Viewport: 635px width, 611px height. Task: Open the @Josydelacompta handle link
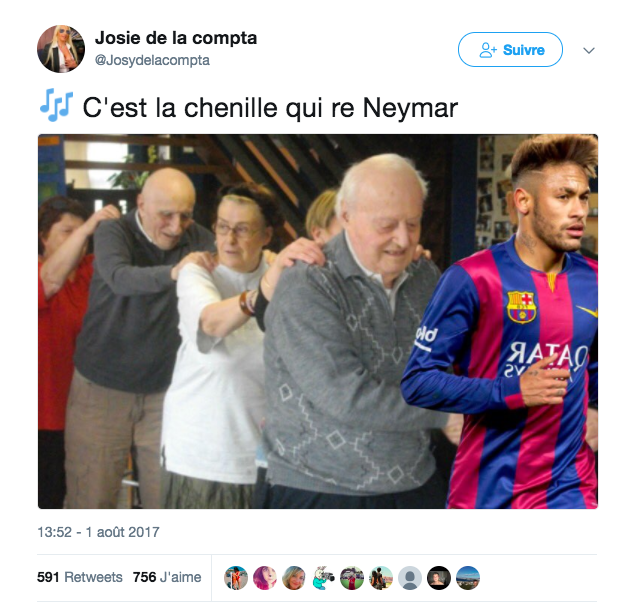pos(152,60)
